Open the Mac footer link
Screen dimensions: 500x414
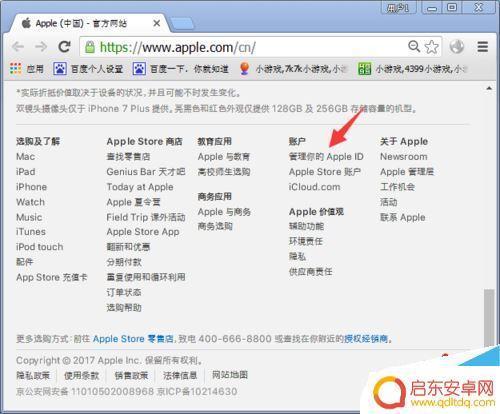coord(25,157)
